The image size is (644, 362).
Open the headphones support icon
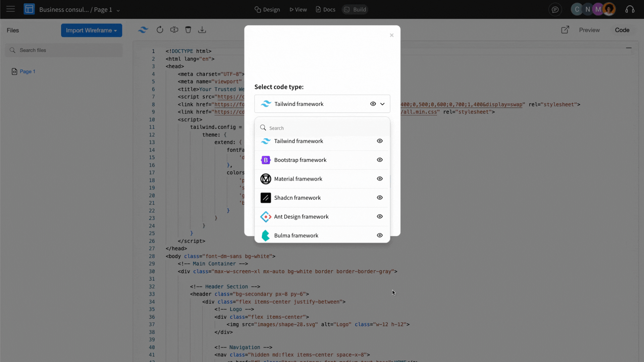(630, 9)
